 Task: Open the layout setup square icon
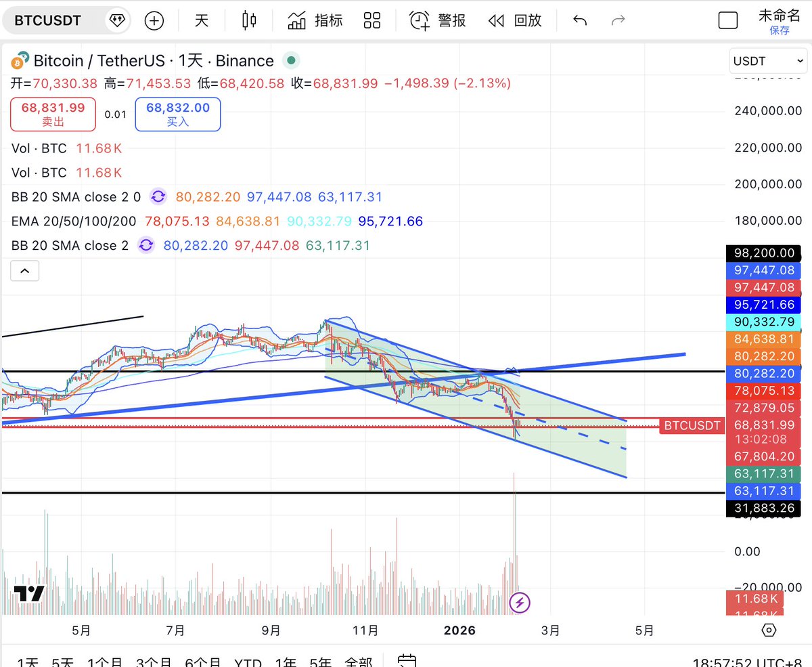pos(727,21)
